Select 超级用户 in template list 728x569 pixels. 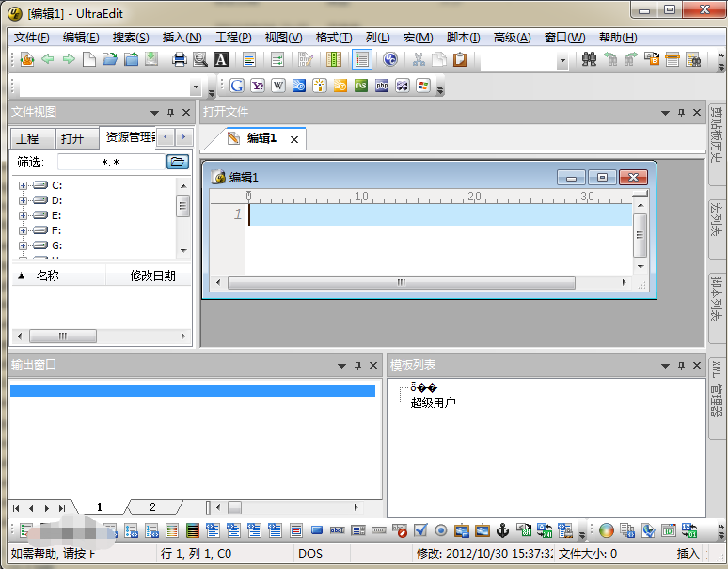coord(433,403)
